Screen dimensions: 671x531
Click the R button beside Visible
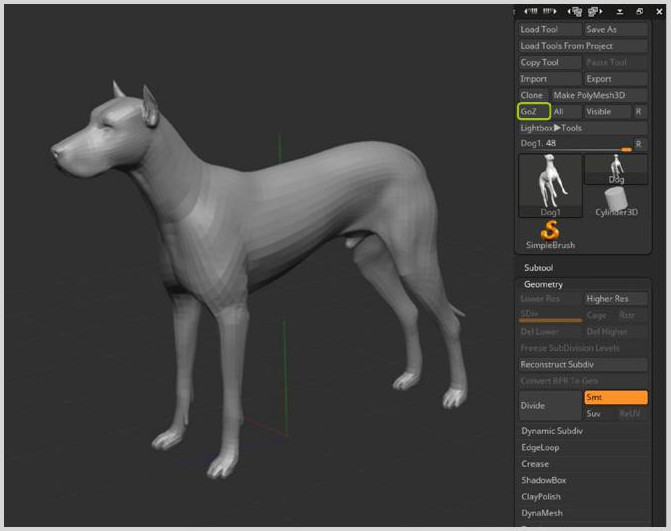tap(639, 112)
